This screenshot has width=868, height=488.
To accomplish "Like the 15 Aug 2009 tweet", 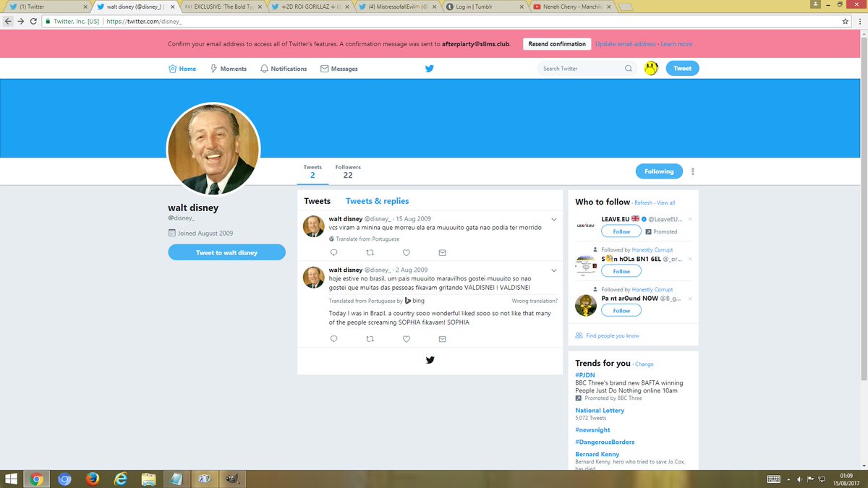I will pos(407,252).
